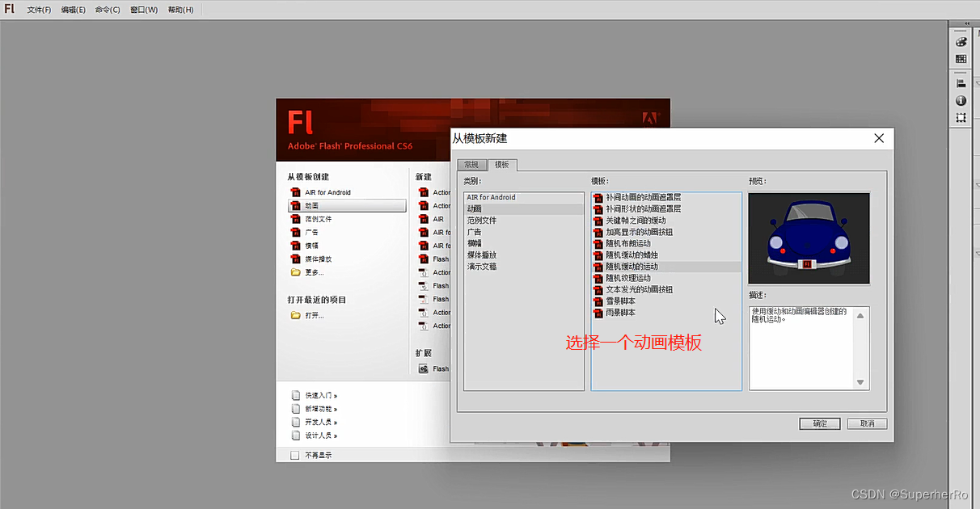The image size is (980, 509).
Task: Open the Info panel icon
Action: pos(961,100)
